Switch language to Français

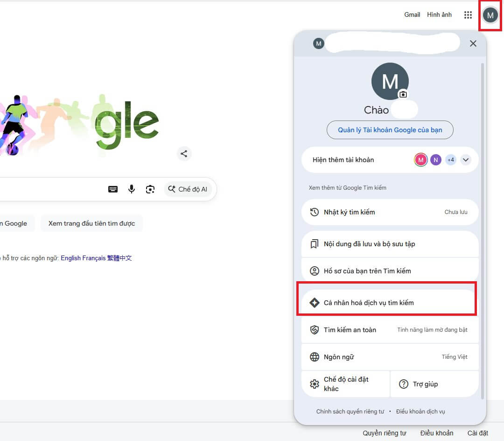point(94,258)
